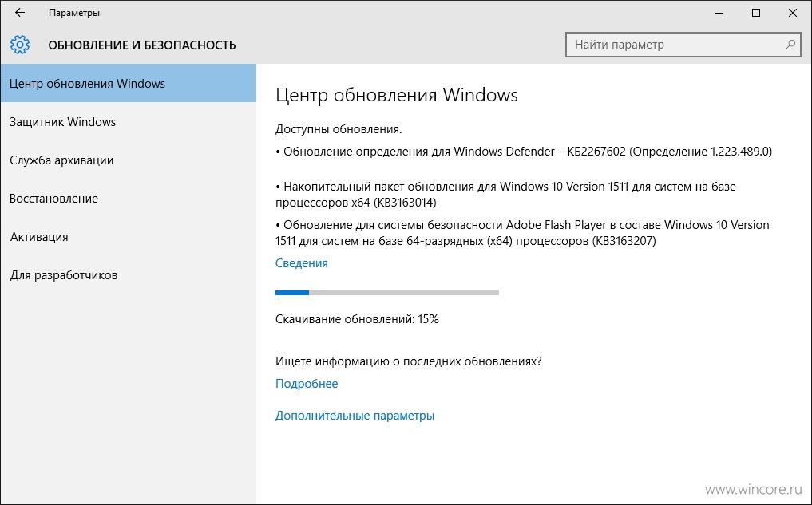Open 'Защитник Windows' section
Image resolution: width=812 pixels, height=505 pixels.
(x=129, y=121)
